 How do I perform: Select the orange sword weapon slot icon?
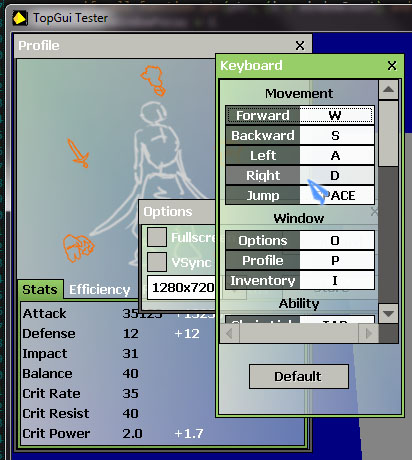click(x=78, y=153)
